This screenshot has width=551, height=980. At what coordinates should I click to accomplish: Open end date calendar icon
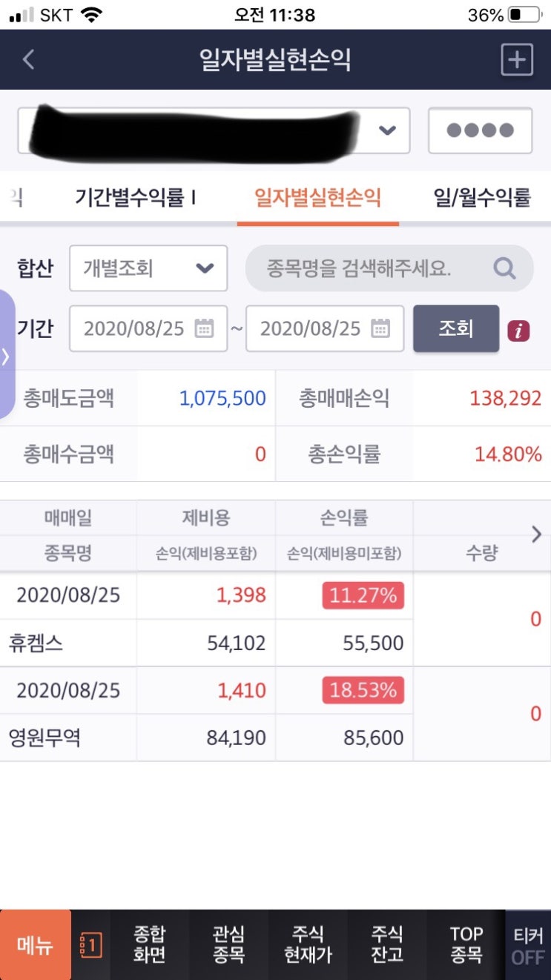380,328
